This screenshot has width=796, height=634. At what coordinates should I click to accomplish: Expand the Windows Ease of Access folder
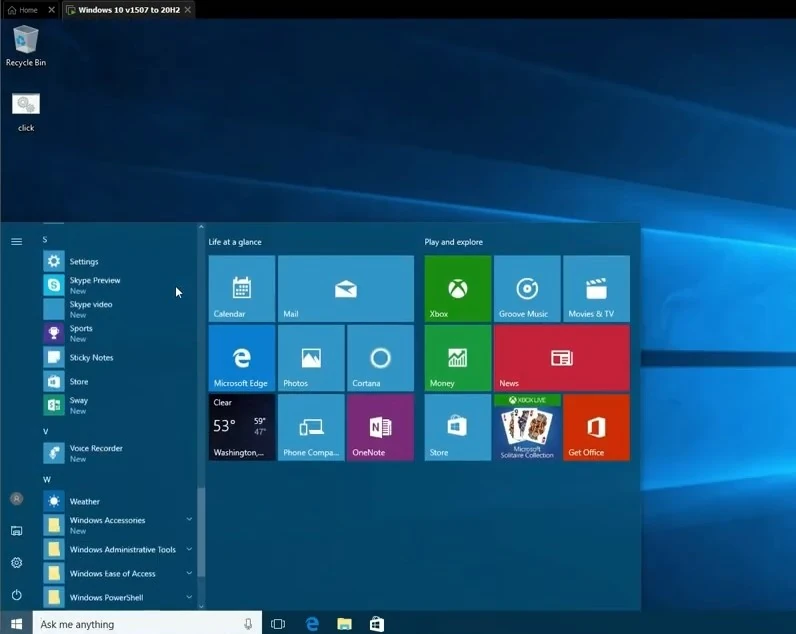tap(118, 573)
